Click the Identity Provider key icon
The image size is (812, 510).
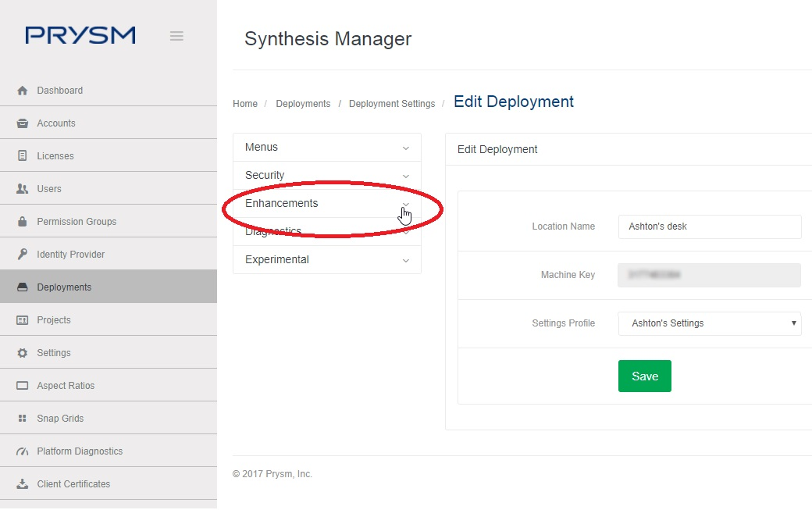(23, 255)
